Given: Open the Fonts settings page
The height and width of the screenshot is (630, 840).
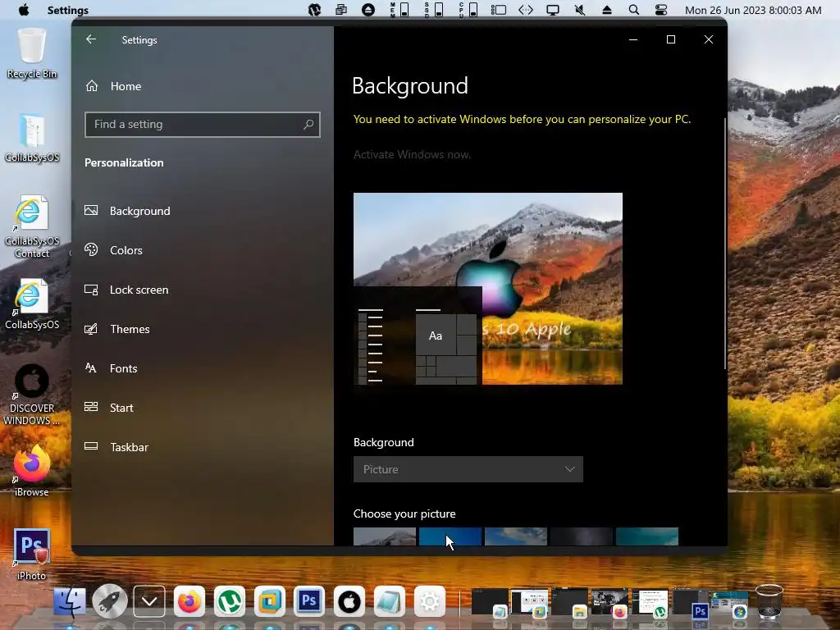Looking at the screenshot, I should pyautogui.click(x=111, y=368).
